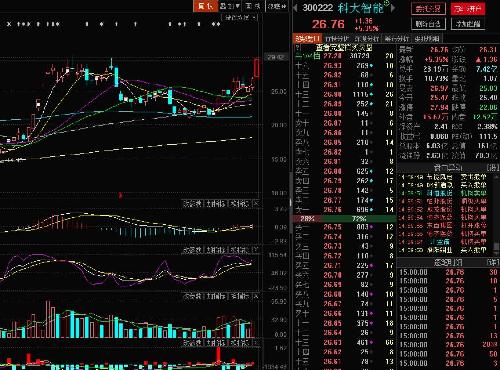500x370 pixels.
Task: Click 改参数 on the KDJ indicator panel
Action: [x=192, y=250]
